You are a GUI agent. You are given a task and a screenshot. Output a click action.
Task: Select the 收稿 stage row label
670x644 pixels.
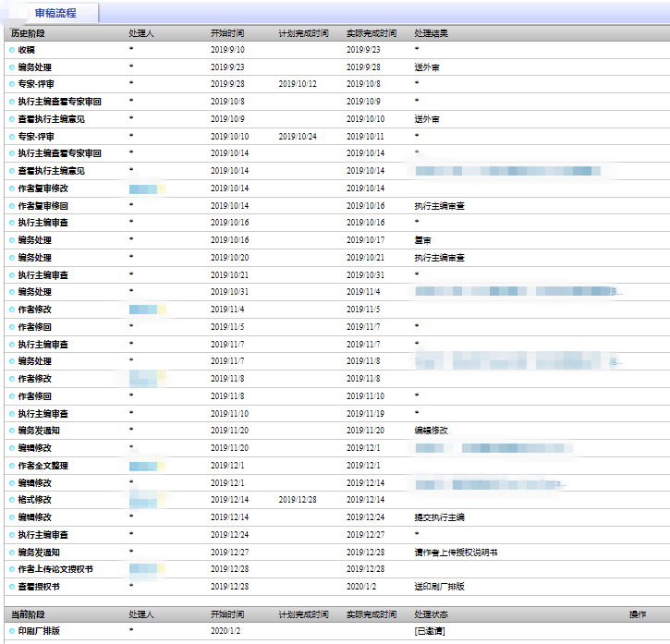[28, 50]
